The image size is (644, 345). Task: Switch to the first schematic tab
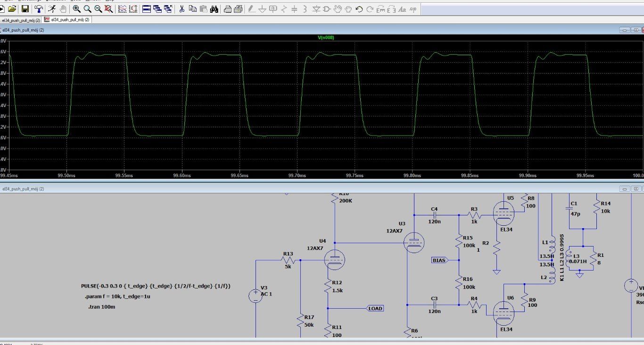[x=21, y=20]
